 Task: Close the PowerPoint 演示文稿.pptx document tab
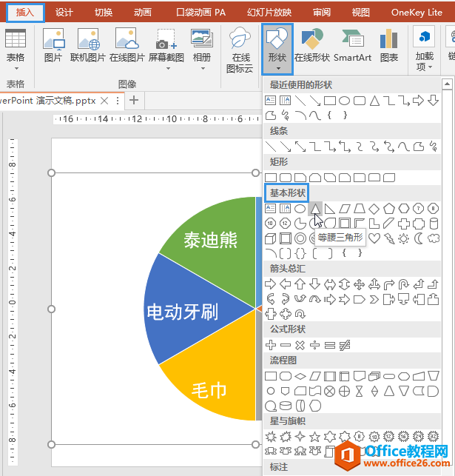pyautogui.click(x=105, y=101)
